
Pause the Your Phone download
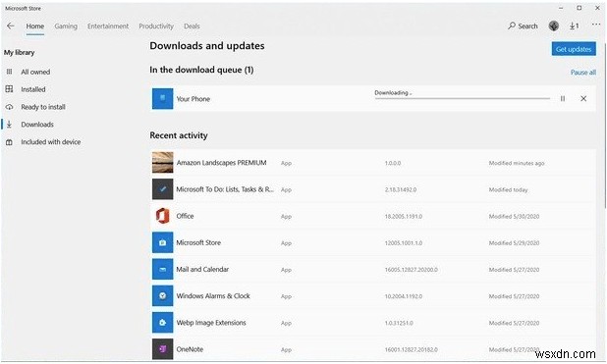tap(563, 99)
